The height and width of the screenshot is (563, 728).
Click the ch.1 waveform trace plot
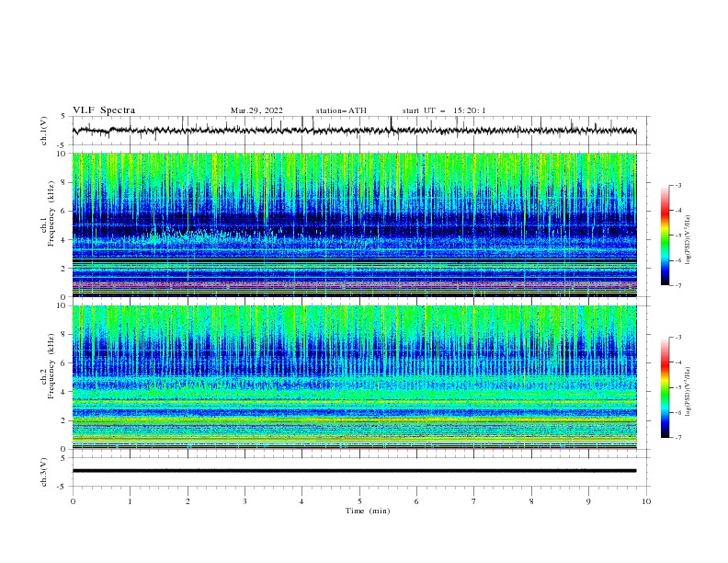[354, 131]
